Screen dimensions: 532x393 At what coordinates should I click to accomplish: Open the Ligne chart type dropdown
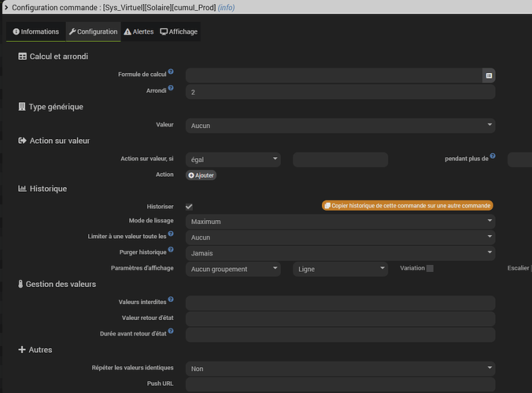(340, 269)
